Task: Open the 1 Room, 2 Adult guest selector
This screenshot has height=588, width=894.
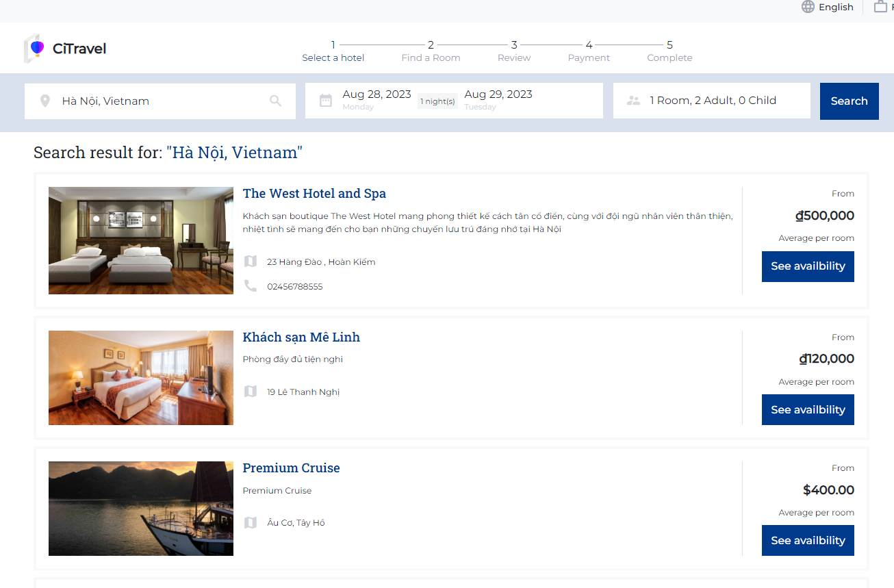Action: click(713, 101)
